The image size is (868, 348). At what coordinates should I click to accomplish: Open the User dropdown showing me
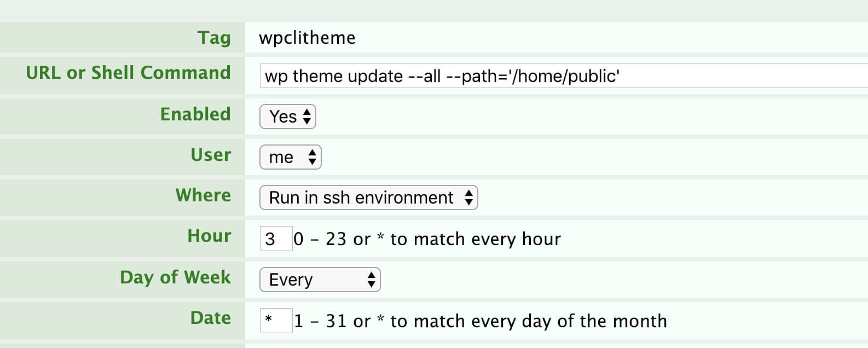(290, 158)
